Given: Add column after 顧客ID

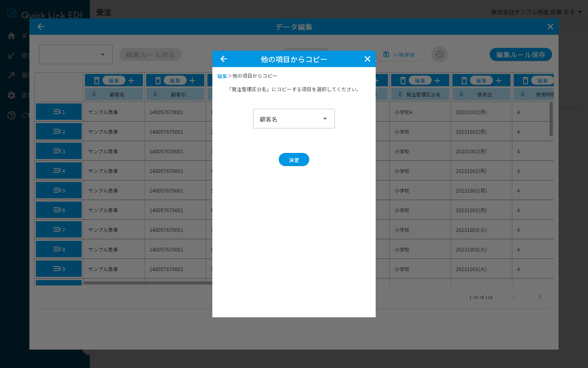Looking at the screenshot, I should (192, 81).
